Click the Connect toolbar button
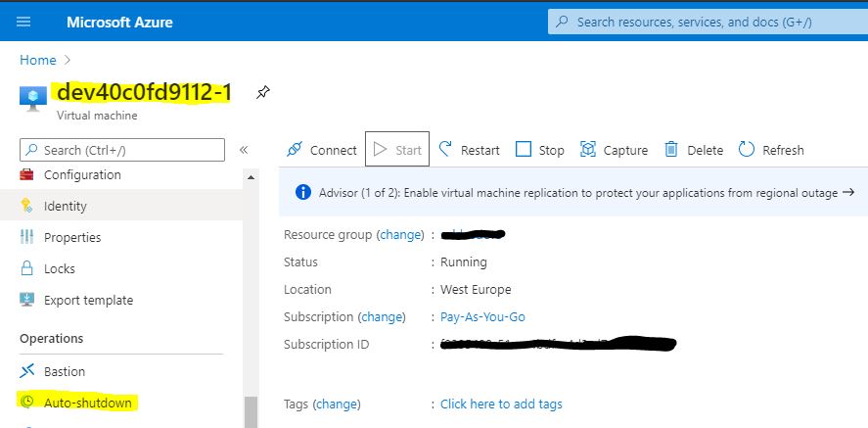The width and height of the screenshot is (868, 428). pyautogui.click(x=322, y=150)
